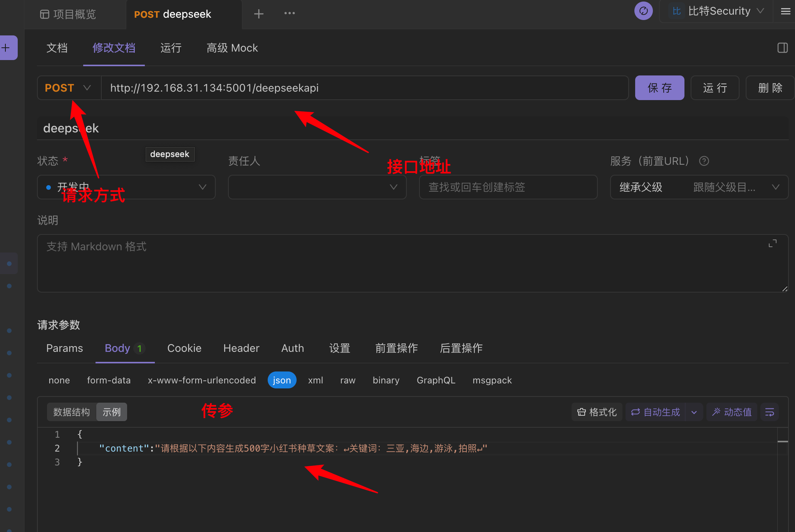This screenshot has width=795, height=532.
Task: Click the tag search input 查找或回车创建标签
Action: (508, 187)
